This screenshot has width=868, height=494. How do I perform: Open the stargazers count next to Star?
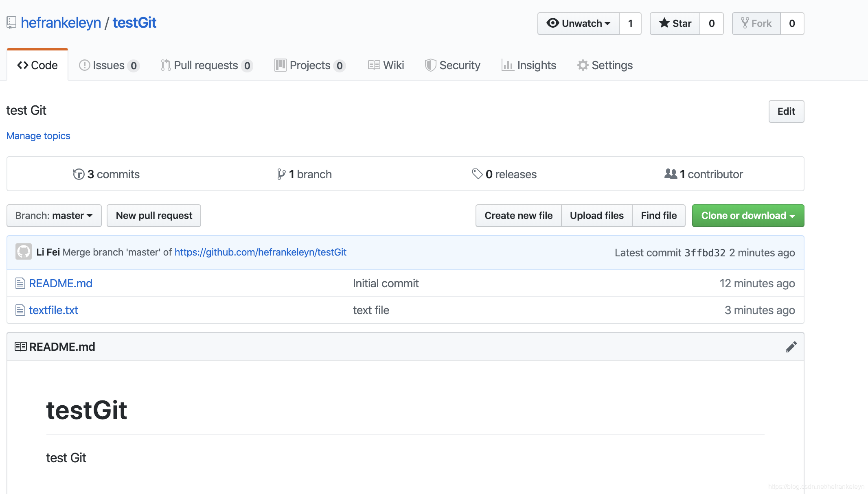[711, 24]
